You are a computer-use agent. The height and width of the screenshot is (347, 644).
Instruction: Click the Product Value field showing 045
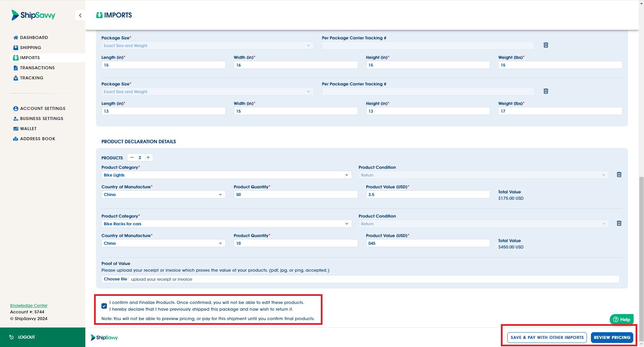tap(428, 243)
